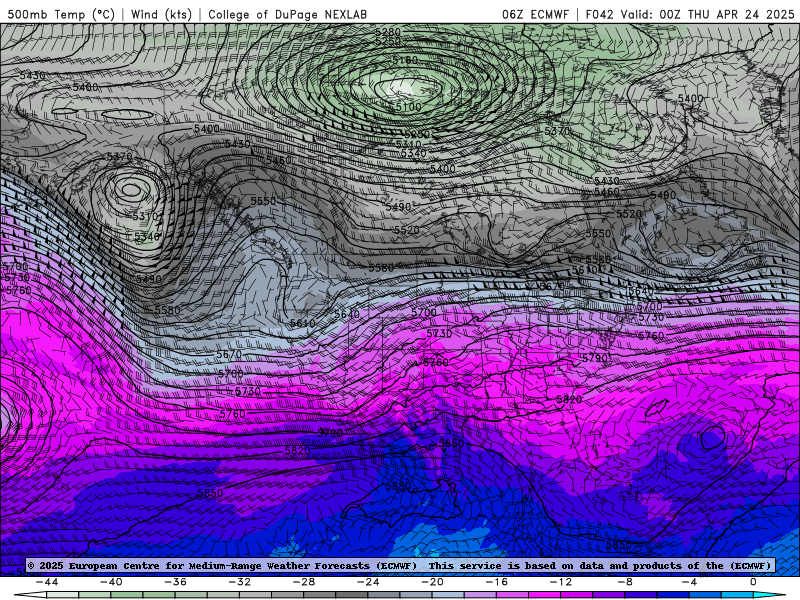
Task: Click the ECMWF copyright notice banner
Action: pos(399,565)
